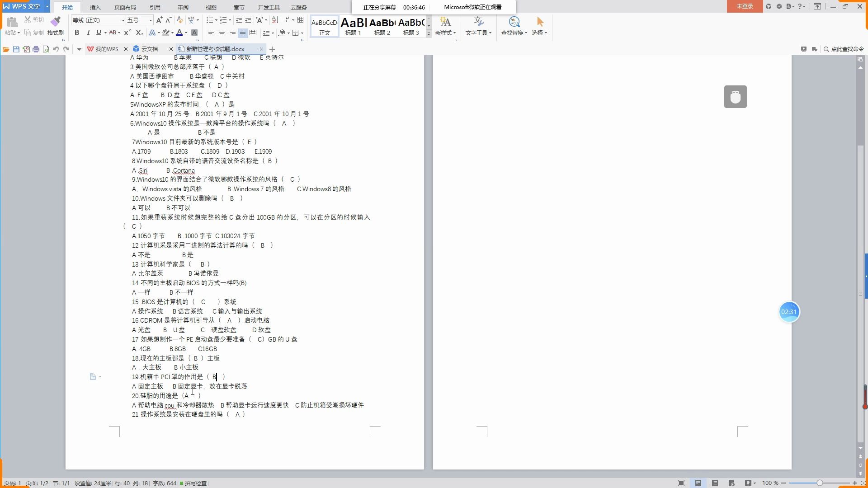Toggle align left
868x488 pixels.
(x=211, y=33)
